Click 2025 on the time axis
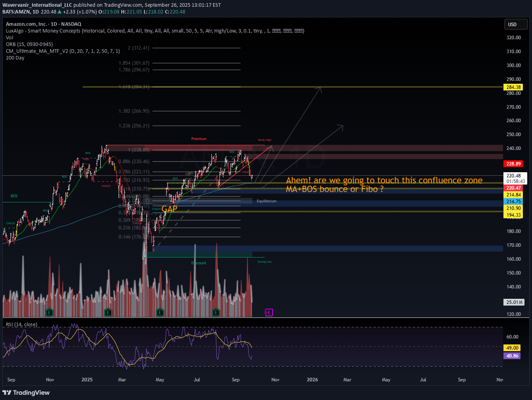 click(87, 380)
